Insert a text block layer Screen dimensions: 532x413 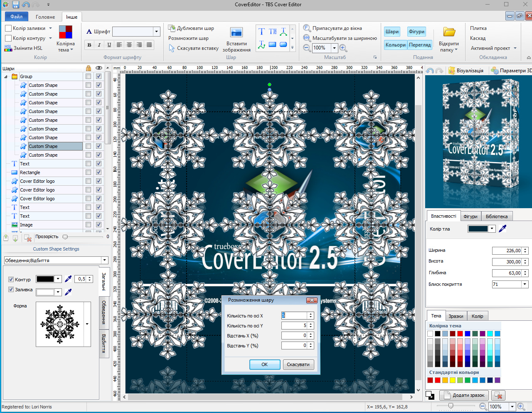pyautogui.click(x=273, y=32)
